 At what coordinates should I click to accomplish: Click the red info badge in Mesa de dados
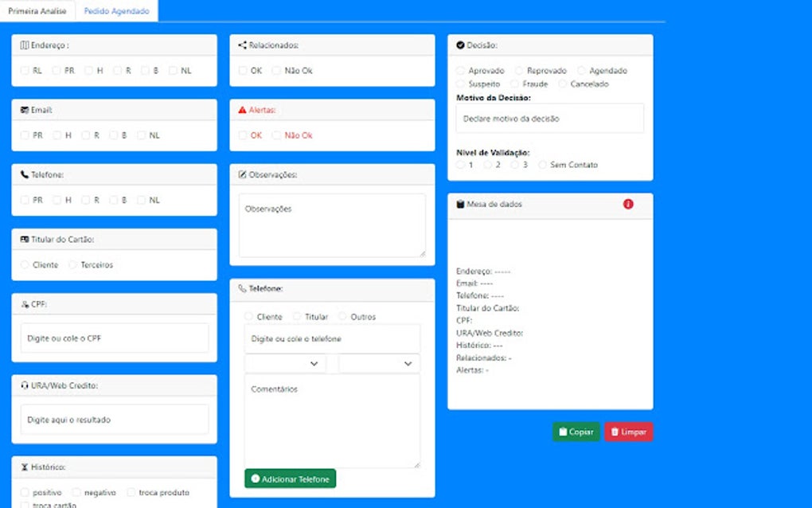coord(628,204)
